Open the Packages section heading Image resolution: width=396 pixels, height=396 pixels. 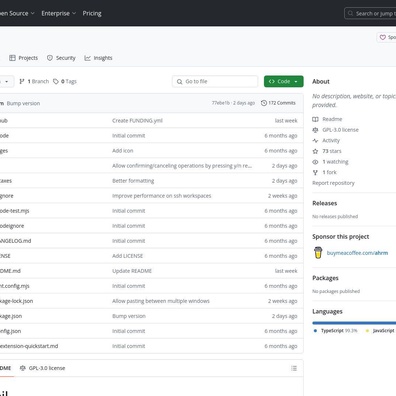click(325, 278)
